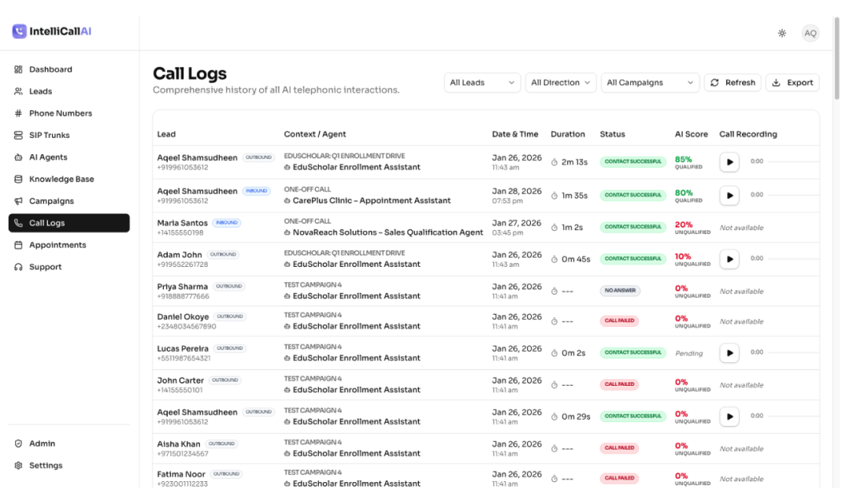Select the Aisha Khan lead name

pyautogui.click(x=178, y=444)
